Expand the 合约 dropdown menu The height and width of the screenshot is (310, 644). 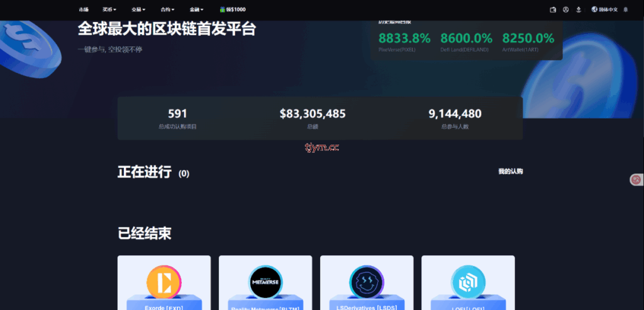[167, 10]
